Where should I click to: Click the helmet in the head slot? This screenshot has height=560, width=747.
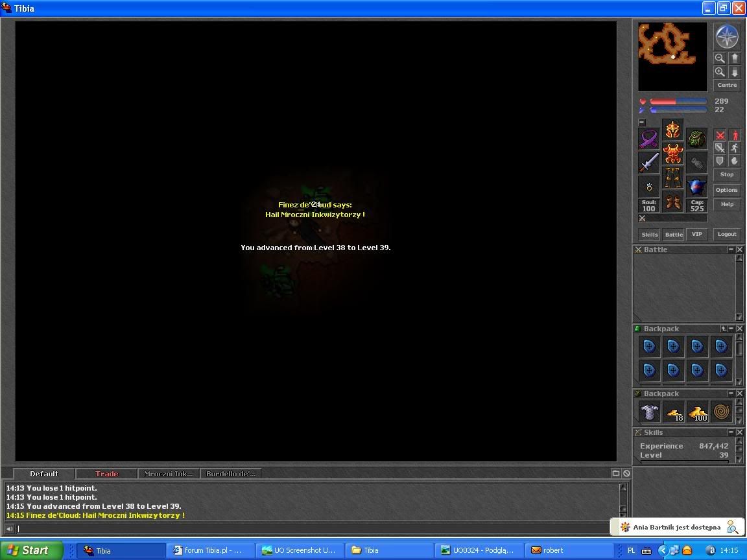coord(672,130)
